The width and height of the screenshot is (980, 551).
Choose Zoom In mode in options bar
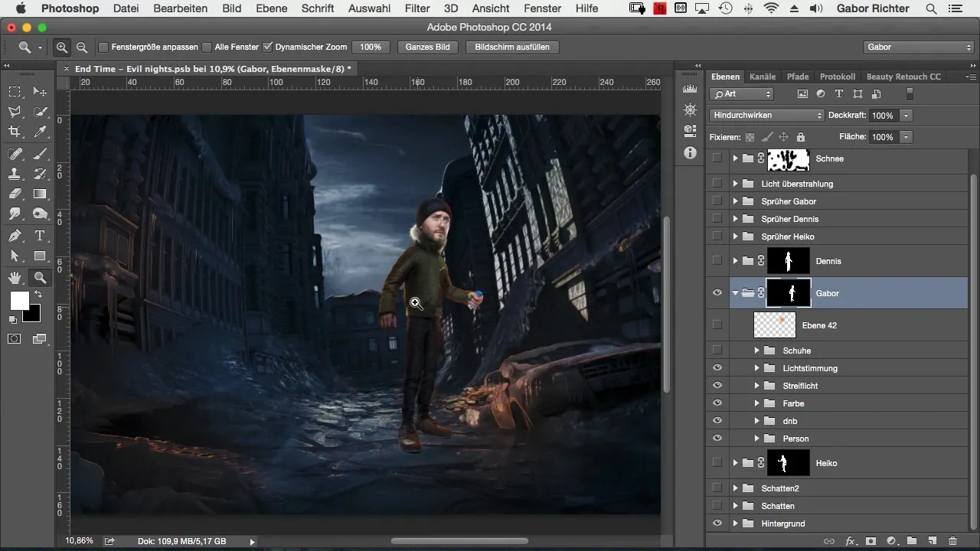point(62,47)
